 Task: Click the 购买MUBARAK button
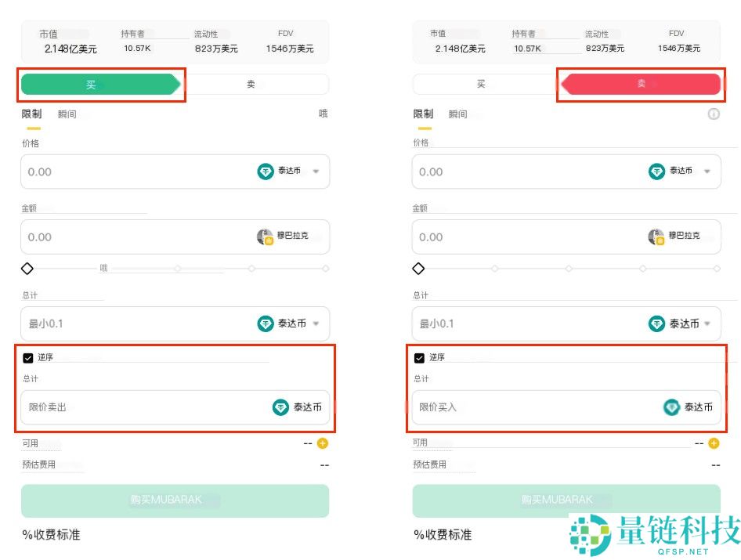pyautogui.click(x=174, y=500)
